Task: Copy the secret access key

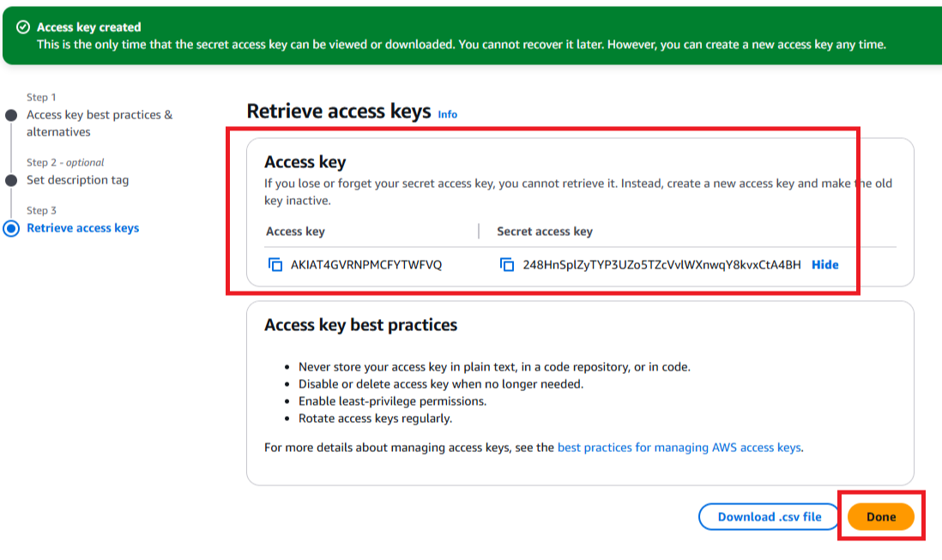Action: (507, 265)
